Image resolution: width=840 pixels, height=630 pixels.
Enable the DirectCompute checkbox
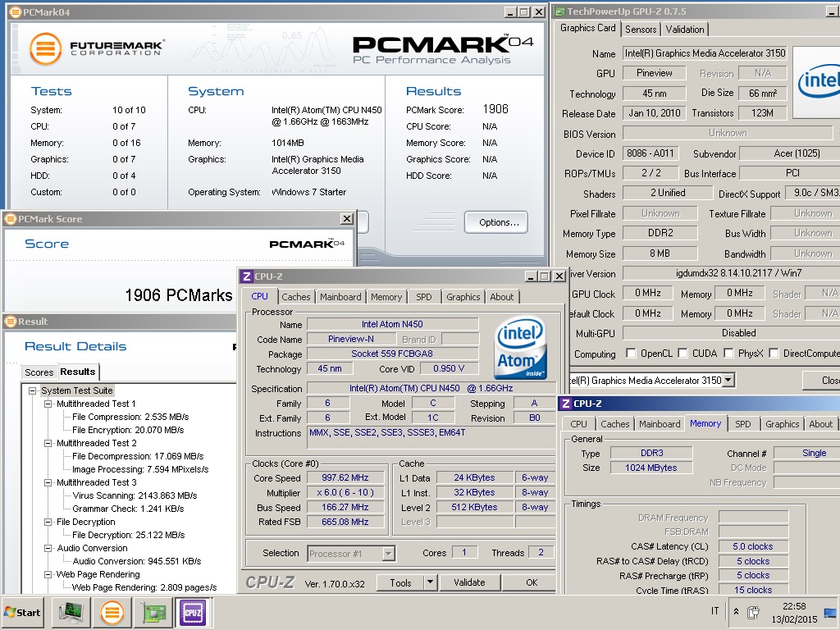tap(774, 353)
